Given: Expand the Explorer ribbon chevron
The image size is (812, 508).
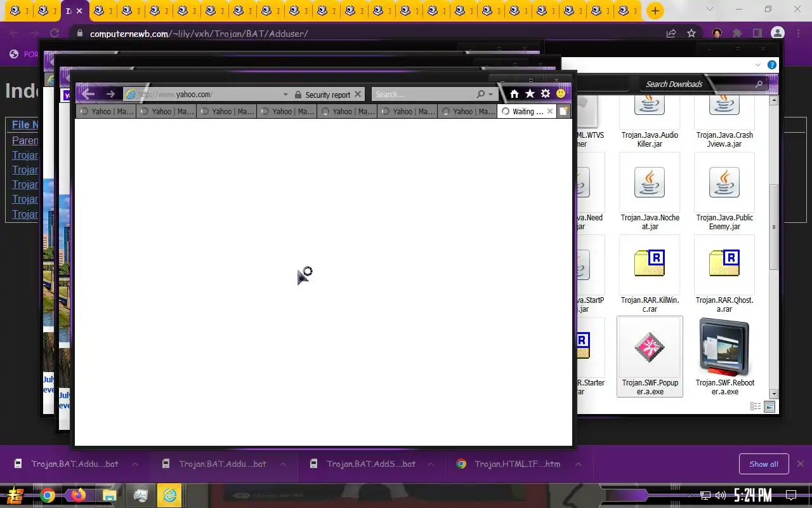Looking at the screenshot, I should (757, 65).
